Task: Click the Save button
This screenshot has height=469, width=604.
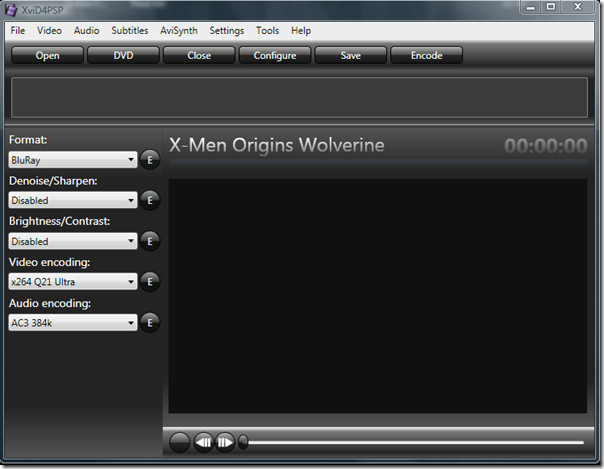Action: [x=351, y=55]
